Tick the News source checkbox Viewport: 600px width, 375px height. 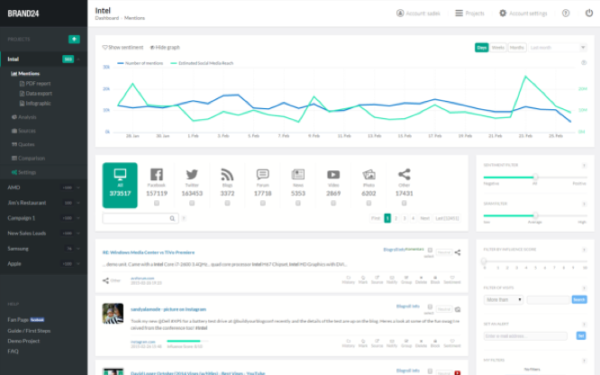pyautogui.click(x=298, y=203)
